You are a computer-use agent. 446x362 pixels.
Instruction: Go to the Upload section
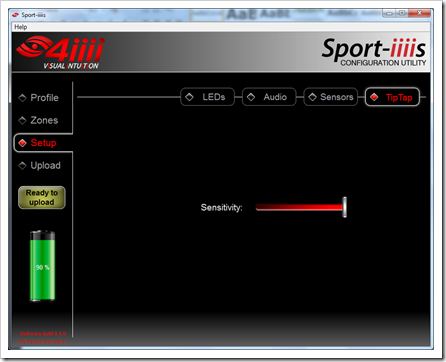tap(45, 165)
